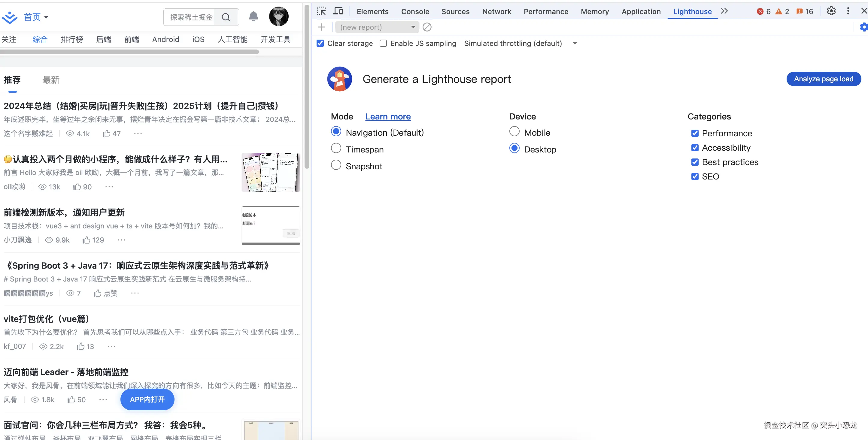Uncheck the Clear storage checkbox
Viewport: 868px width, 440px height.
(320, 44)
